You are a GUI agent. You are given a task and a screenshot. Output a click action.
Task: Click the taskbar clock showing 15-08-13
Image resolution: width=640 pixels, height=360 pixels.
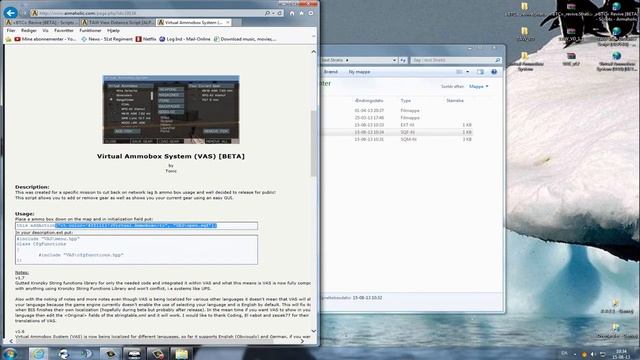point(622,354)
